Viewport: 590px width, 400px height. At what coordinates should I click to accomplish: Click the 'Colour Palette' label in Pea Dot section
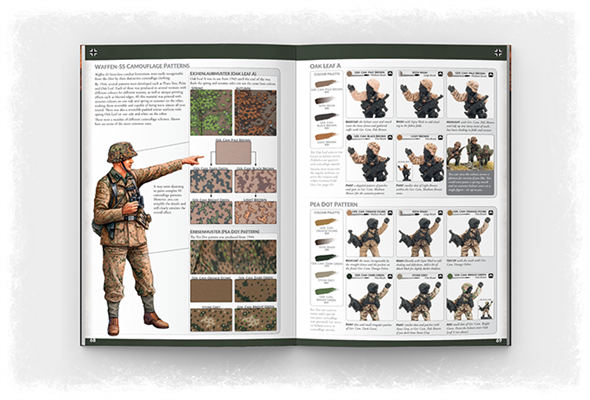[326, 213]
